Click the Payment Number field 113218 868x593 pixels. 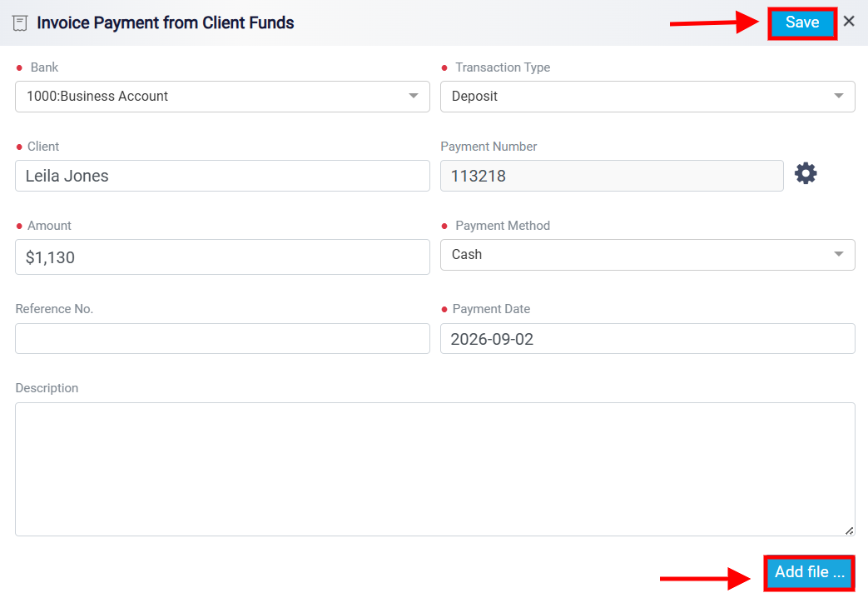coord(612,176)
